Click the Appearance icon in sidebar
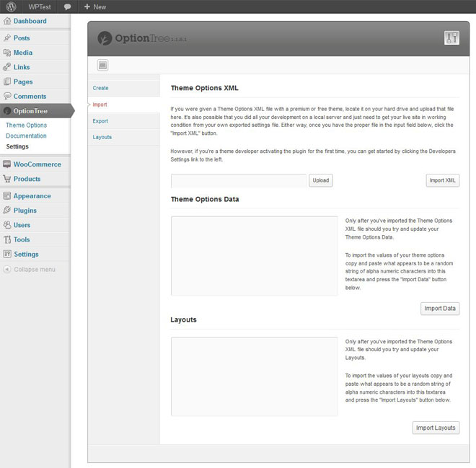 pyautogui.click(x=7, y=195)
